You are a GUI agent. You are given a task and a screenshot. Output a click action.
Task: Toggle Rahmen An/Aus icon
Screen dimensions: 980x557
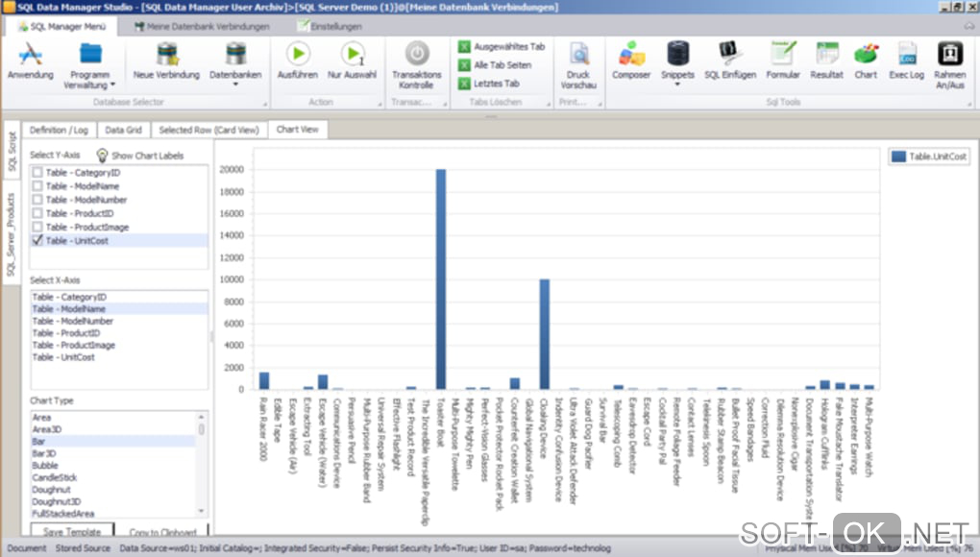click(x=950, y=54)
